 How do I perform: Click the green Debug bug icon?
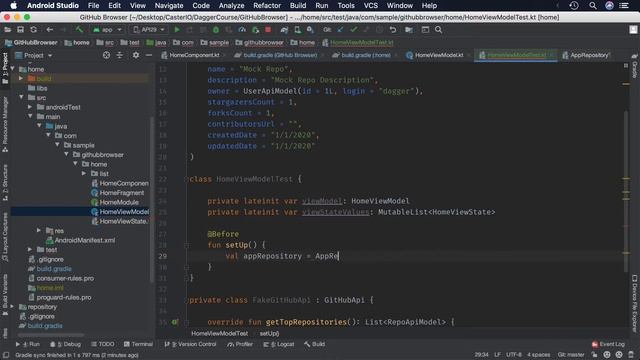click(x=216, y=30)
